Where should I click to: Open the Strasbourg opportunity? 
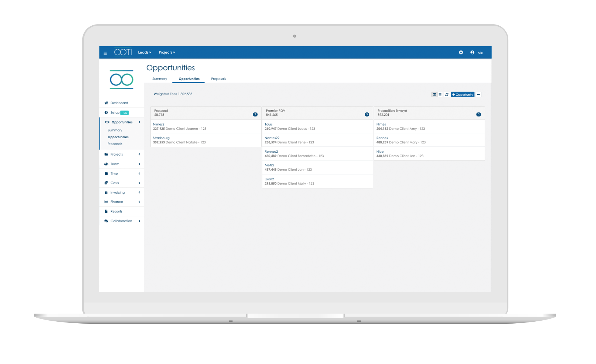click(x=206, y=140)
